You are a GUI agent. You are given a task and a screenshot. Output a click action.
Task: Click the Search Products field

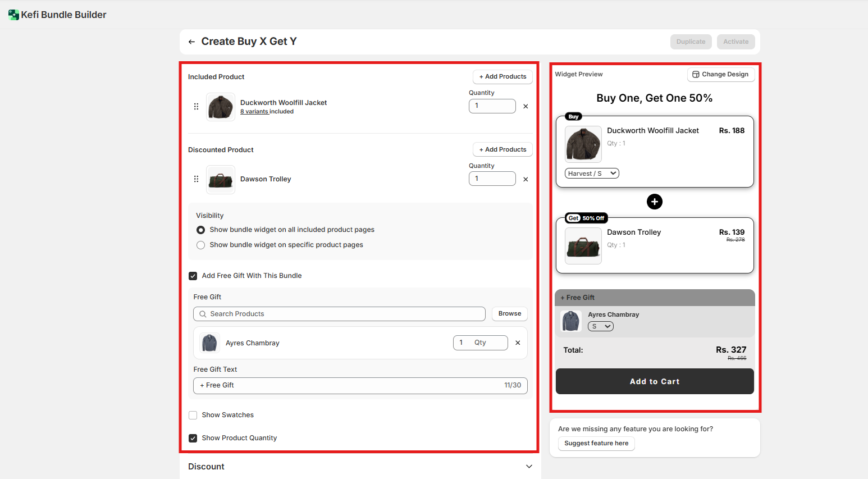pyautogui.click(x=339, y=314)
